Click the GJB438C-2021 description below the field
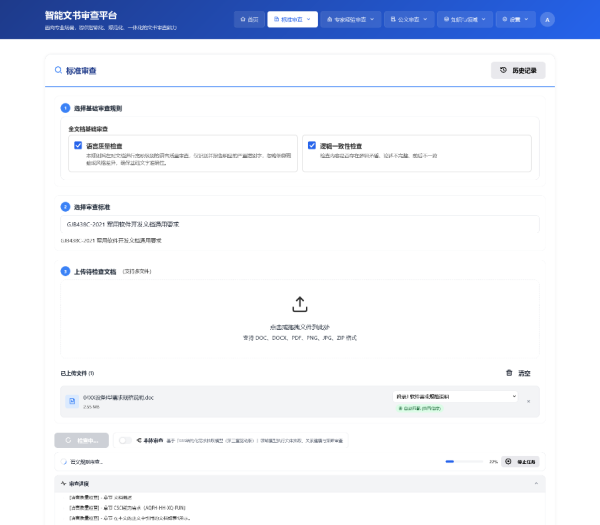The image size is (600, 525). coord(111,240)
